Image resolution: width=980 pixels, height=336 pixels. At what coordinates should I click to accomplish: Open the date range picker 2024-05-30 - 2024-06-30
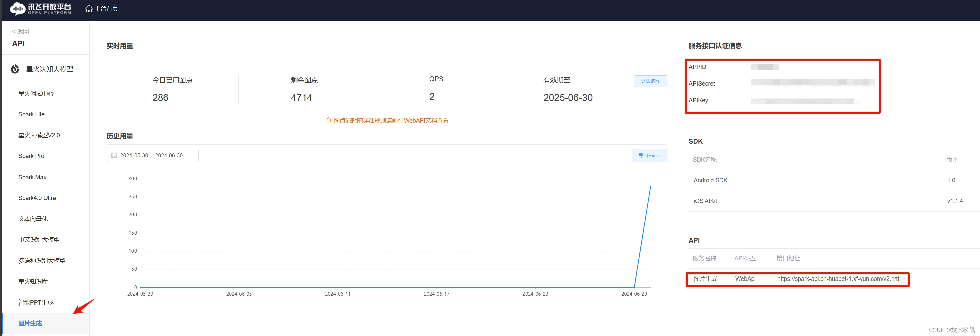153,155
